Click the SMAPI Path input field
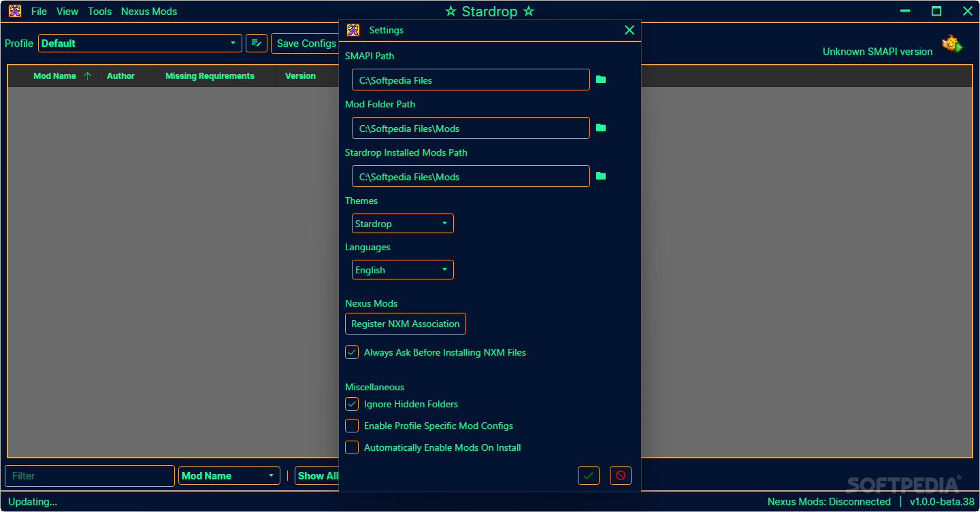Screen dimensions: 980x512 (471, 80)
